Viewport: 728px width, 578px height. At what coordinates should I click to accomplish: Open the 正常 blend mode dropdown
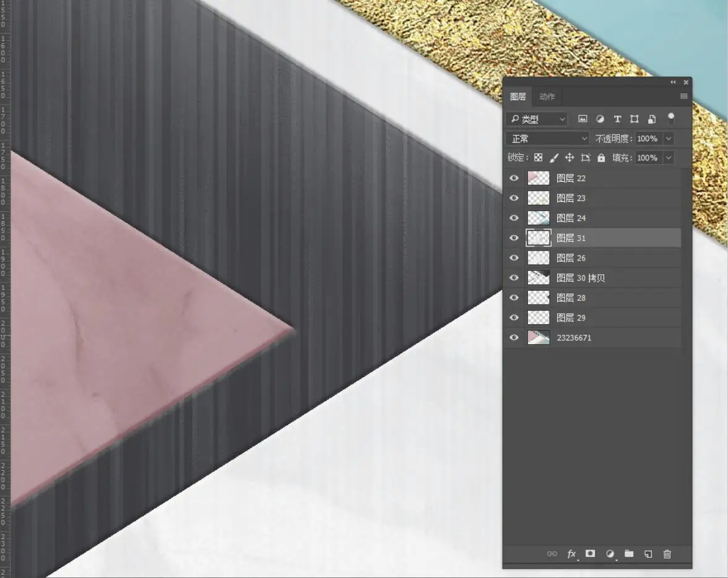547,139
